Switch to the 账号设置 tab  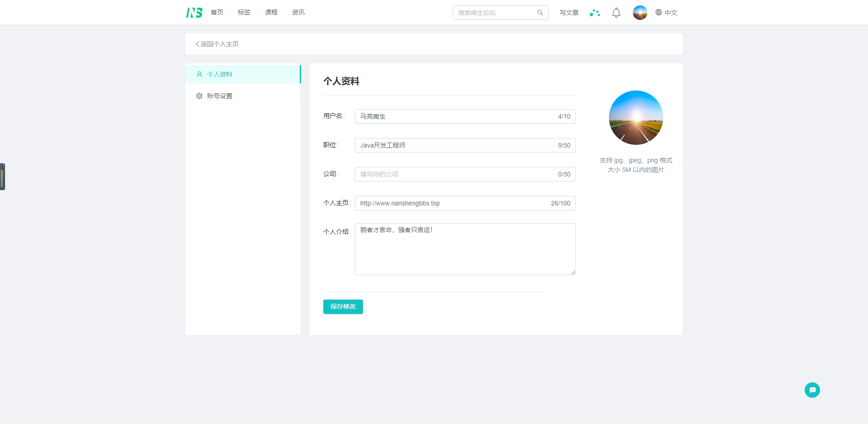220,96
